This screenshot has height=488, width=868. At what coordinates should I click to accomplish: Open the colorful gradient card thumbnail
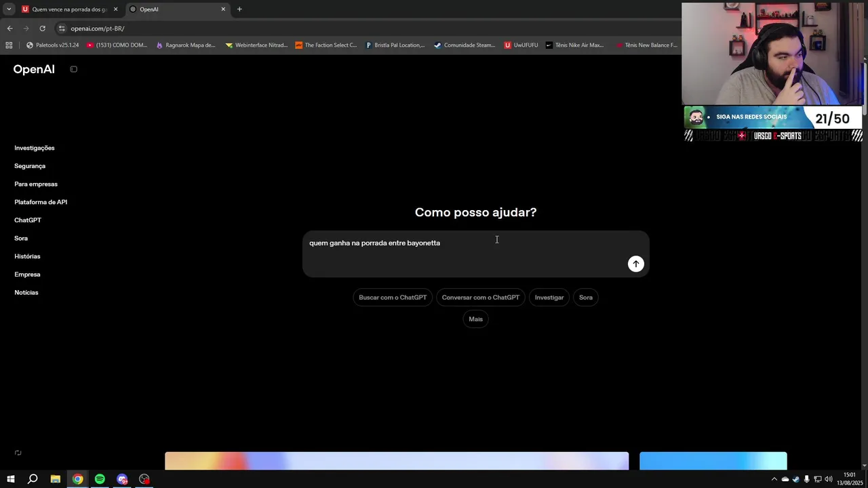[397, 461]
